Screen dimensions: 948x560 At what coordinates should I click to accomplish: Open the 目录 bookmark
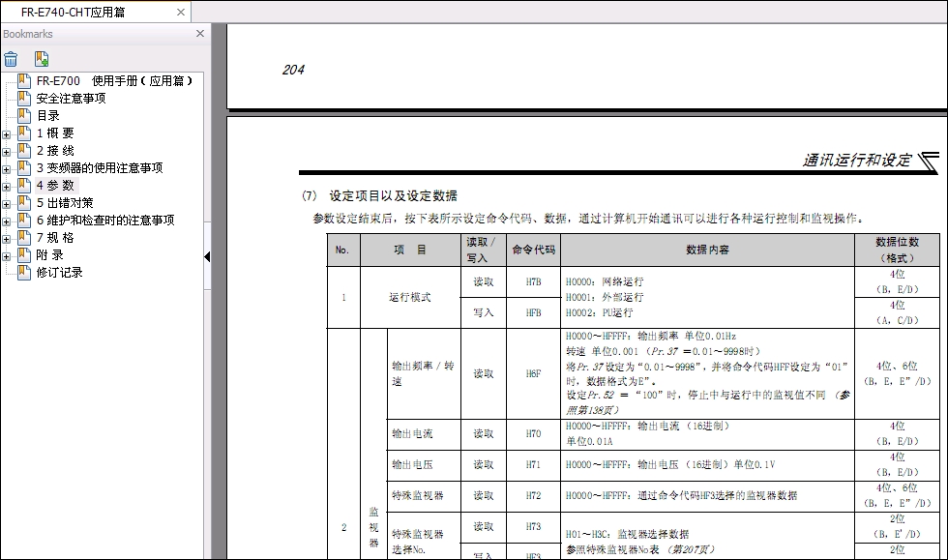(48, 116)
